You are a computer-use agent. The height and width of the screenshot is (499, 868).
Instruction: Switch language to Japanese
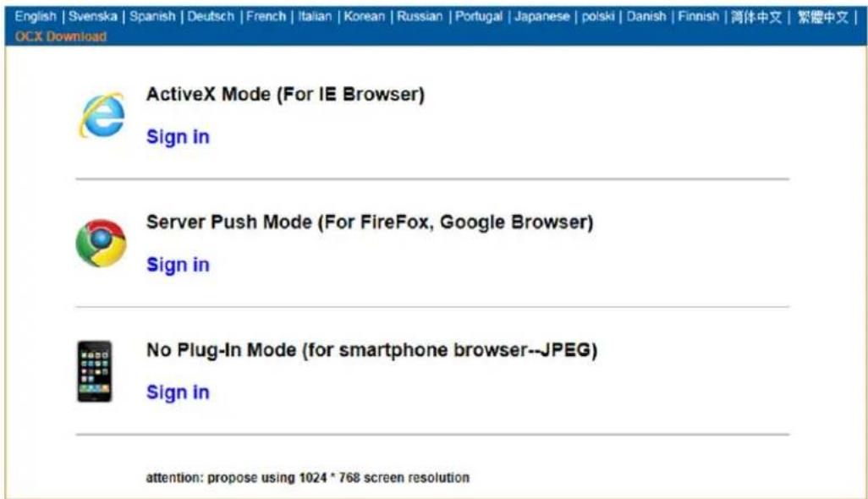pos(541,17)
